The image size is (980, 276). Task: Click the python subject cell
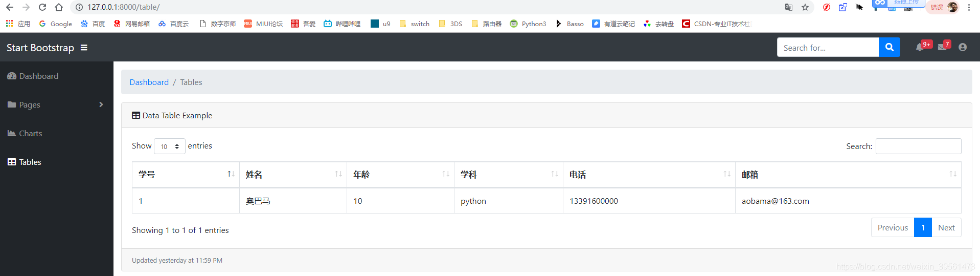tap(509, 201)
